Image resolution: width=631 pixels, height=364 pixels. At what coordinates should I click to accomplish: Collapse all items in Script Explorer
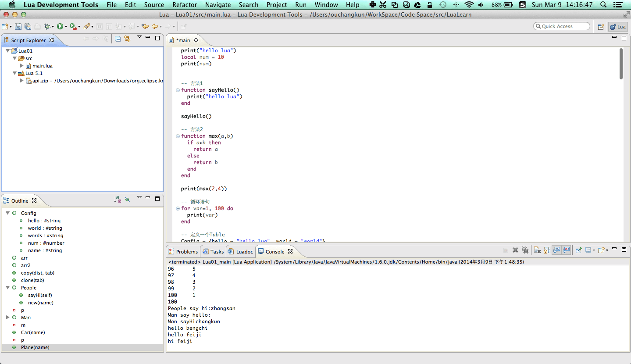pyautogui.click(x=118, y=39)
